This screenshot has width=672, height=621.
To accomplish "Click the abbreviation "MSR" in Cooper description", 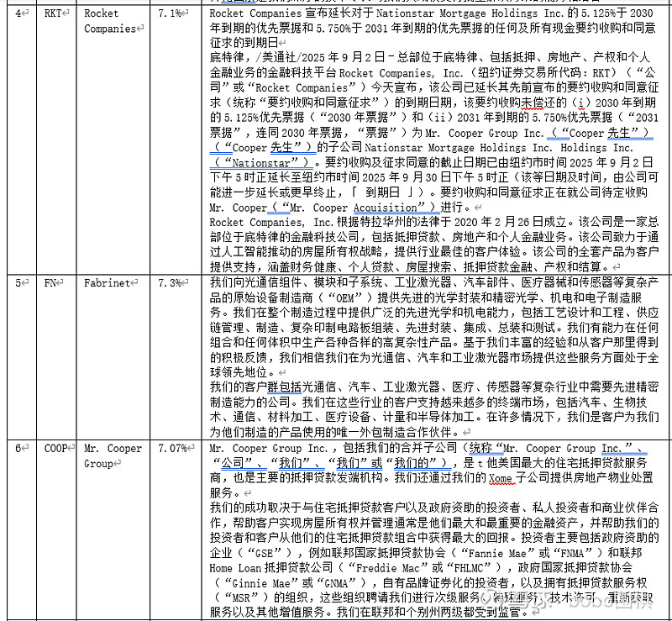I will (x=240, y=598).
